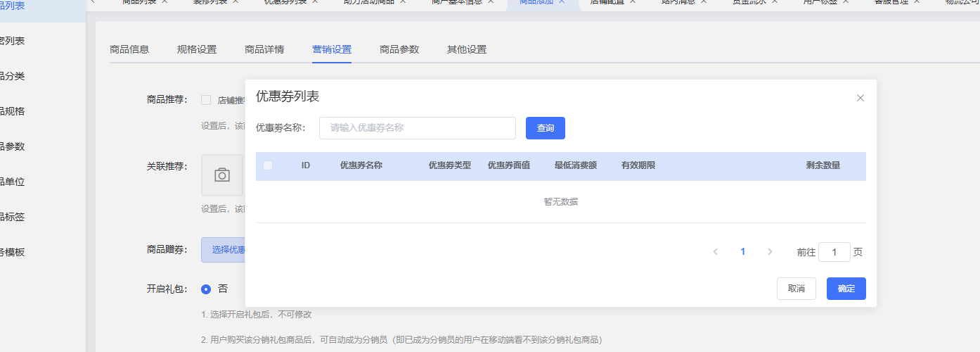Enable the 店铺推荐 checkbox
The image size is (980, 352).
(206, 100)
